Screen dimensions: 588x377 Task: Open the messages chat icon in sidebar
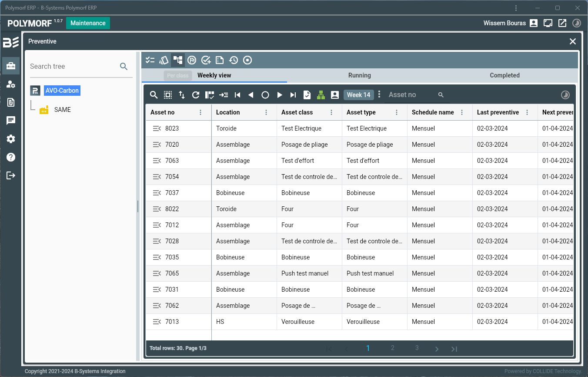coord(11,121)
